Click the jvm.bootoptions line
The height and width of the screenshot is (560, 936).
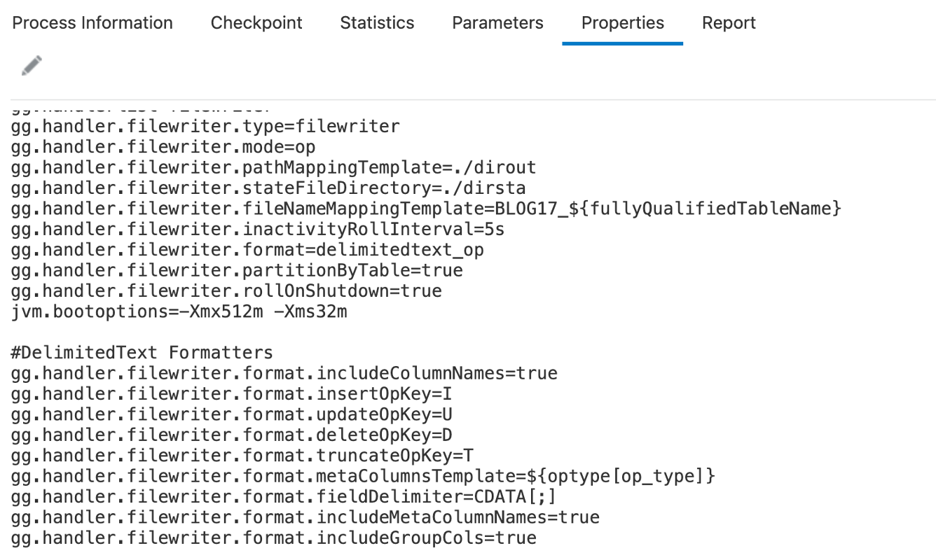click(x=179, y=311)
